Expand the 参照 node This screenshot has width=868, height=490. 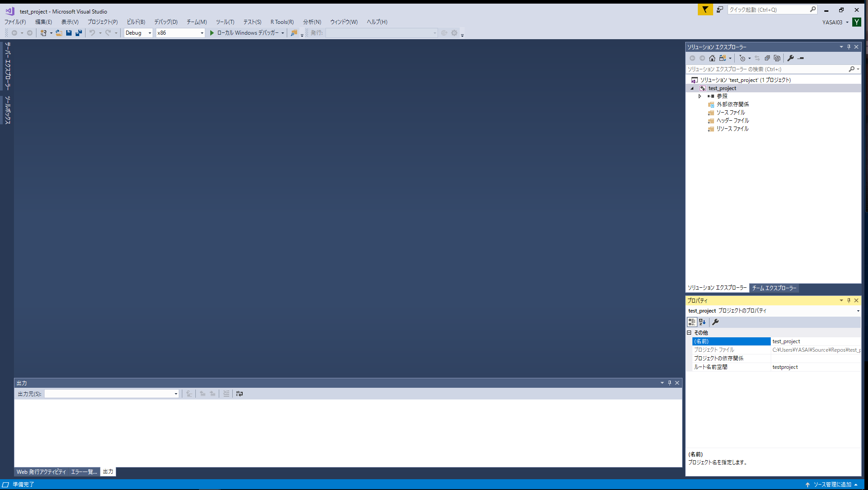tap(700, 96)
